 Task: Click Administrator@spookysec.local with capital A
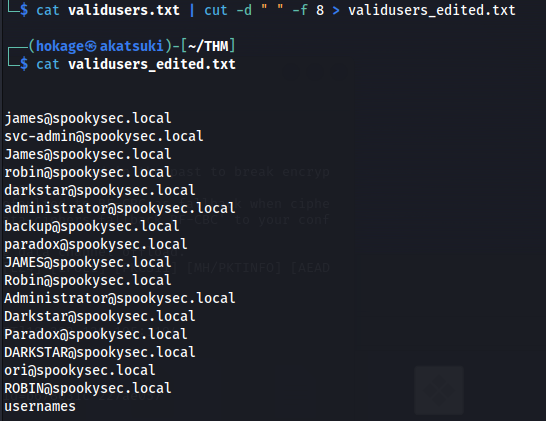(x=120, y=298)
